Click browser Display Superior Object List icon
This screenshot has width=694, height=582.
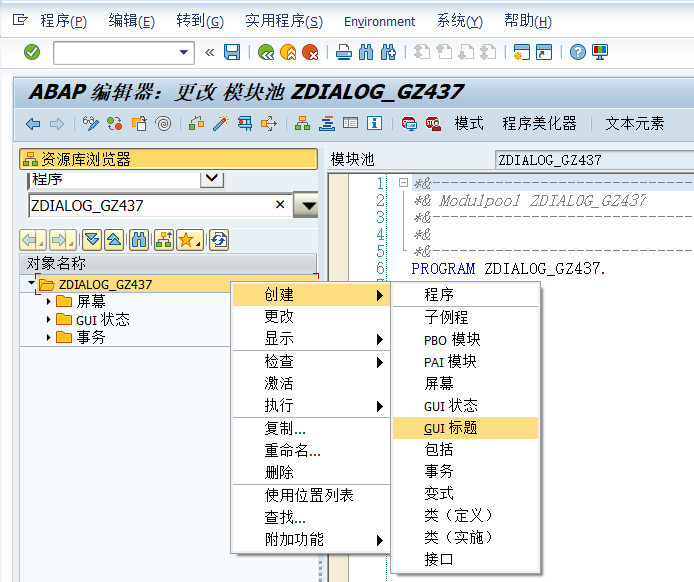point(164,240)
